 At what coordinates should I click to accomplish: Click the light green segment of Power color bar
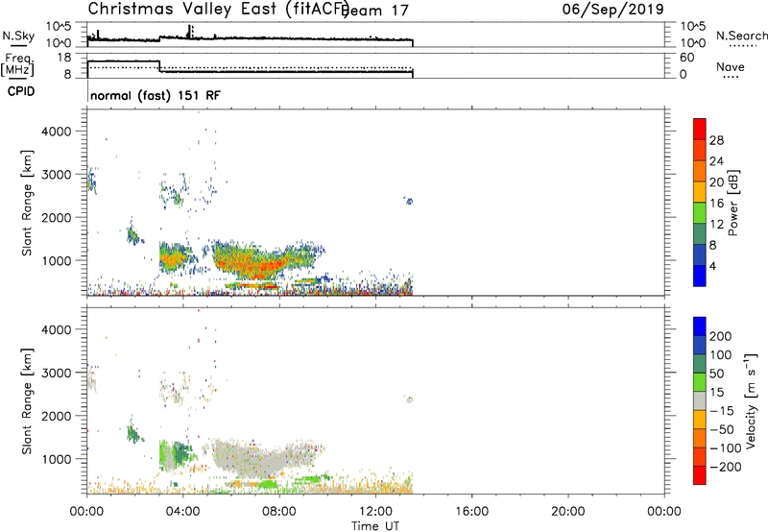coord(700,212)
